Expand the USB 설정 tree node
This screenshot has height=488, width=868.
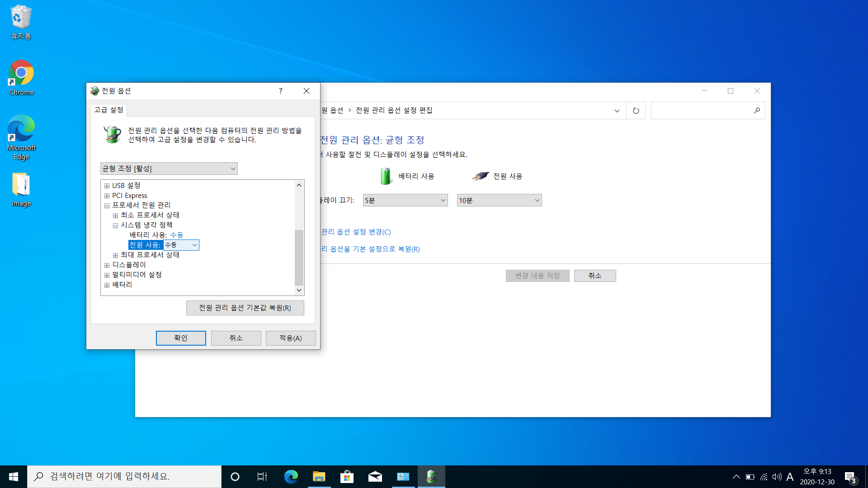(107, 186)
